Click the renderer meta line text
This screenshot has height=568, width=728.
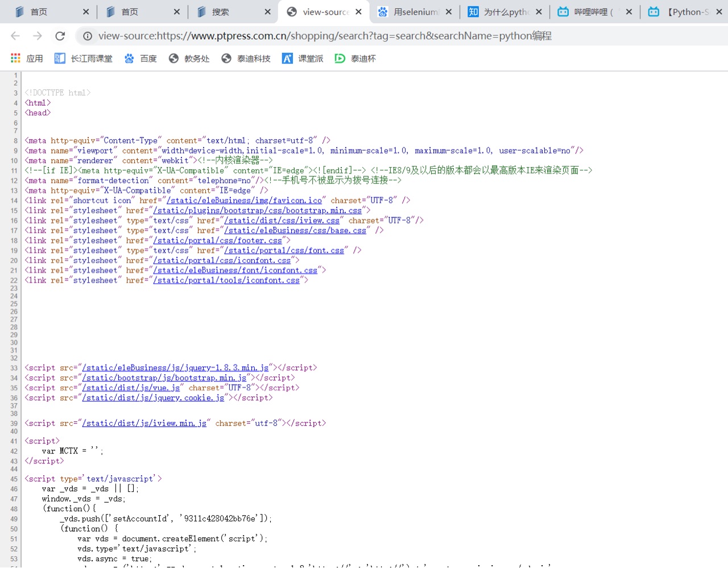tap(148, 160)
